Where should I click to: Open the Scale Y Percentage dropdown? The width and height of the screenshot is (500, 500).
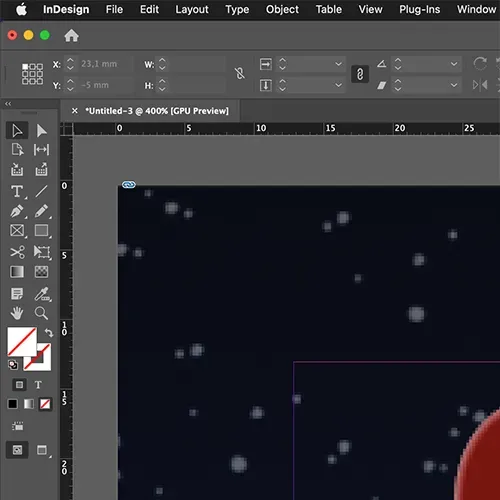338,85
